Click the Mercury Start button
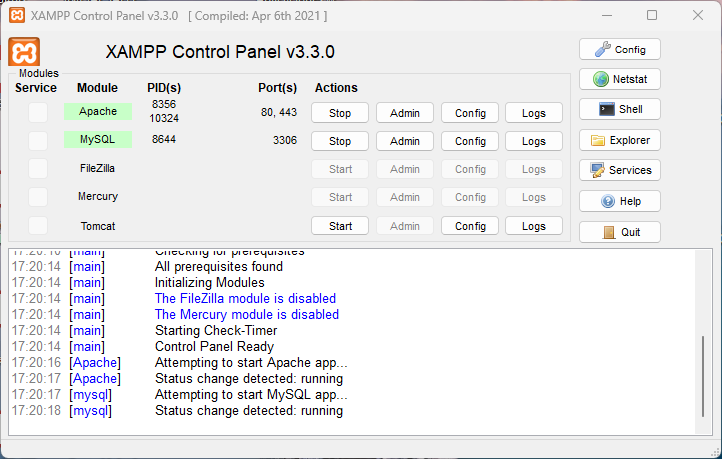 [x=340, y=197]
